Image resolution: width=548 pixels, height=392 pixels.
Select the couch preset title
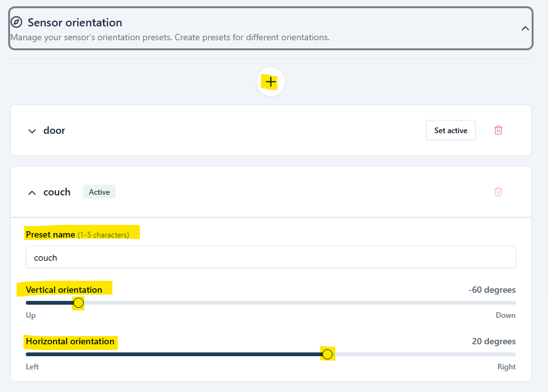57,192
